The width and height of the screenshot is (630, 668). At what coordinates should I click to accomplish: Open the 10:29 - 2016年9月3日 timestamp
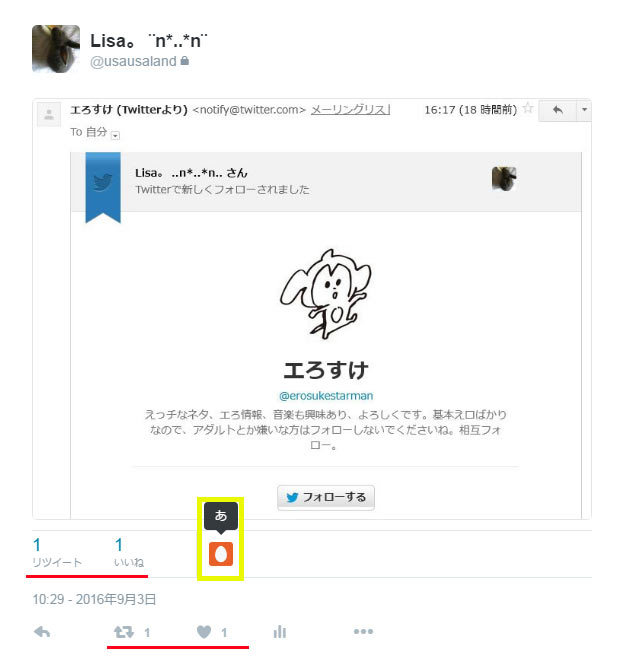94,599
